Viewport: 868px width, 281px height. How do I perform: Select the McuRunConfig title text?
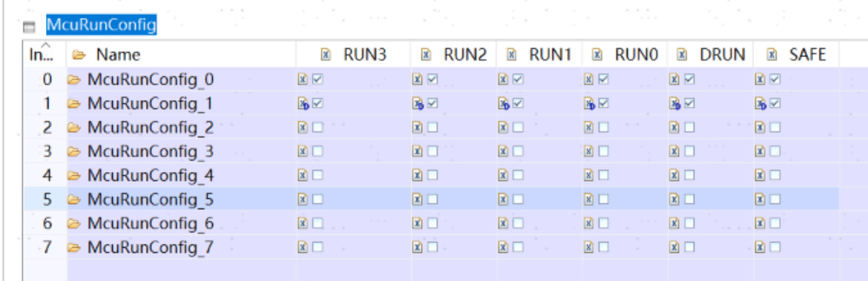102,25
